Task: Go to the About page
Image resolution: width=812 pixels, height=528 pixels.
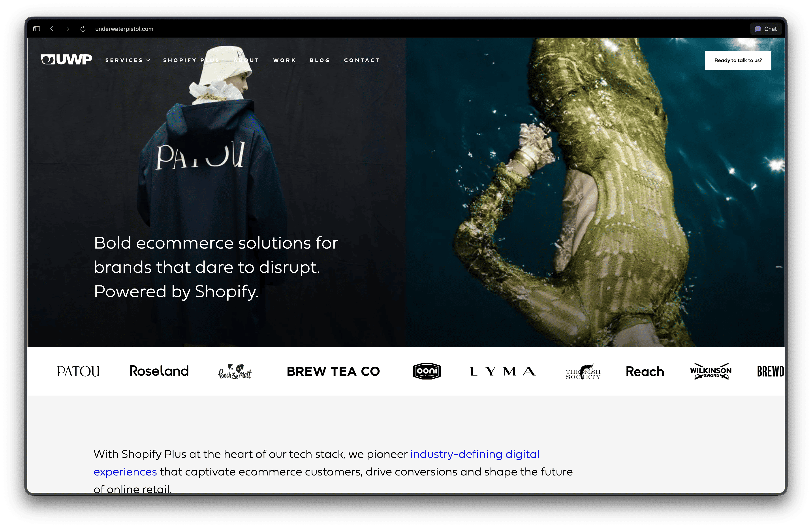Action: (246, 60)
